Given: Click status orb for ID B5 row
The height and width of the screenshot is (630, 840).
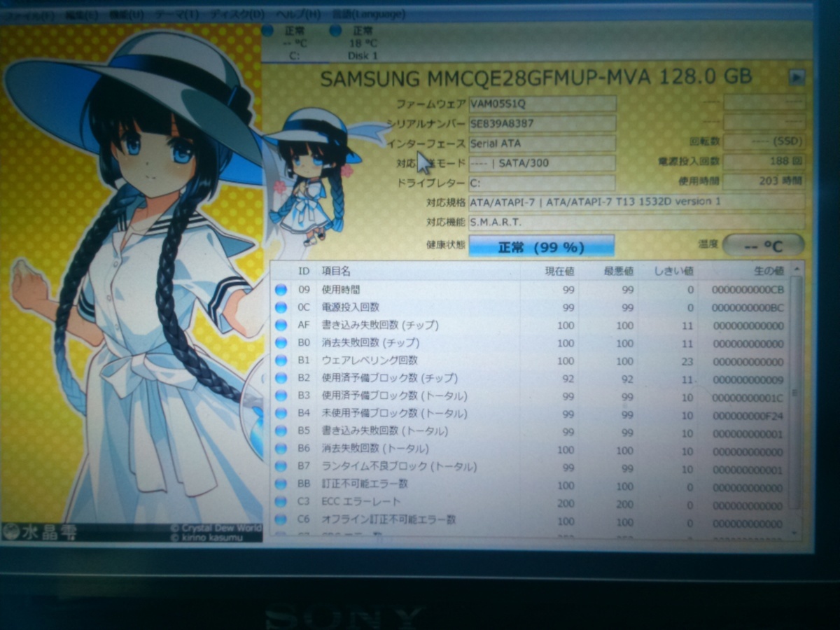Looking at the screenshot, I should 281,430.
